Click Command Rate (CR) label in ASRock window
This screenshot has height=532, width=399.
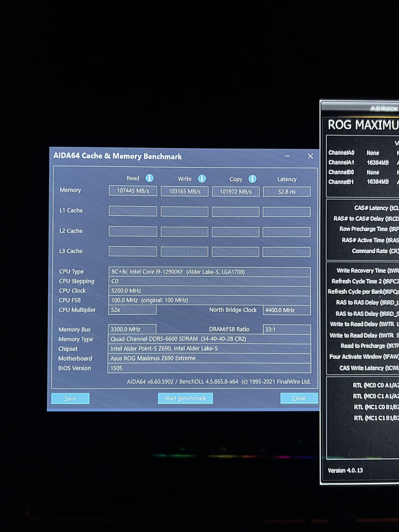pyautogui.click(x=375, y=251)
